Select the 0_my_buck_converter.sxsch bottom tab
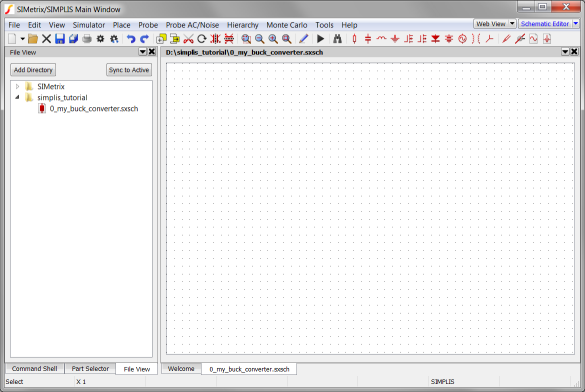The width and height of the screenshot is (585, 392). (249, 369)
